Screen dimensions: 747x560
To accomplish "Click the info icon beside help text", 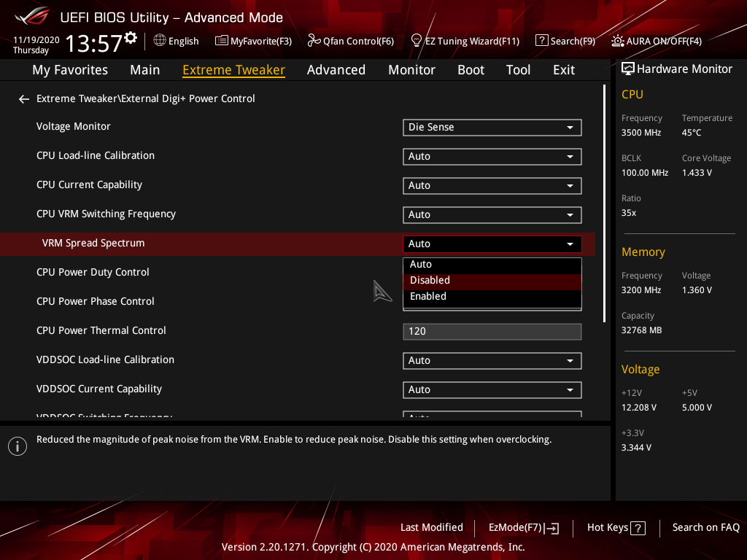I will [x=18, y=446].
